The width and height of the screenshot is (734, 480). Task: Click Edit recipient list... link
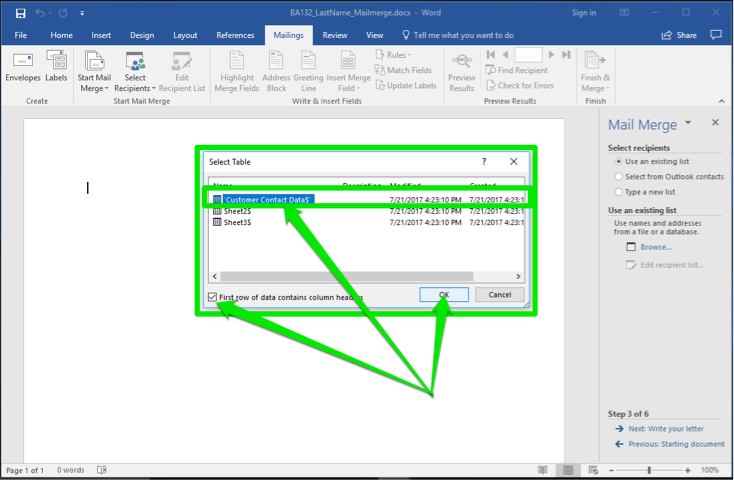(x=672, y=265)
